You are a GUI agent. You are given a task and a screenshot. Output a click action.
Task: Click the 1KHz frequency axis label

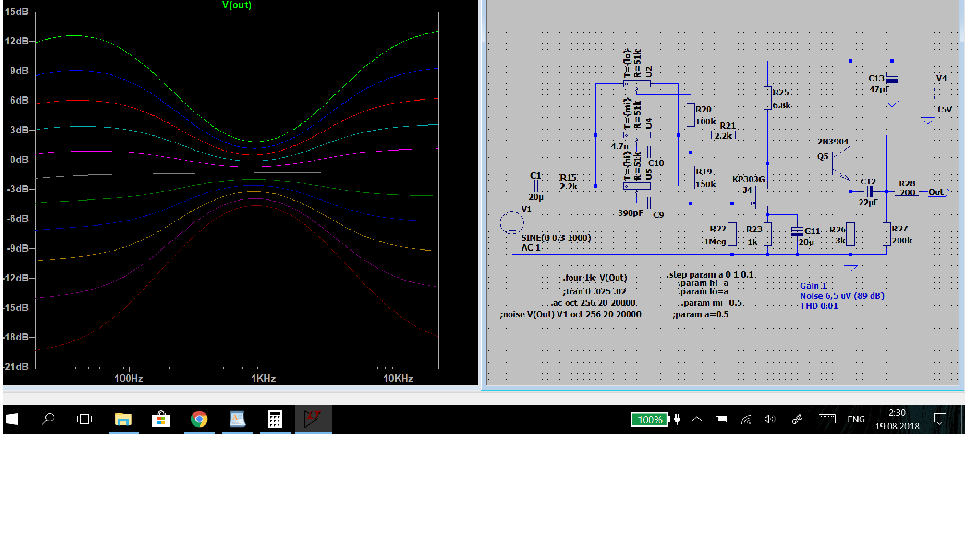coord(263,379)
